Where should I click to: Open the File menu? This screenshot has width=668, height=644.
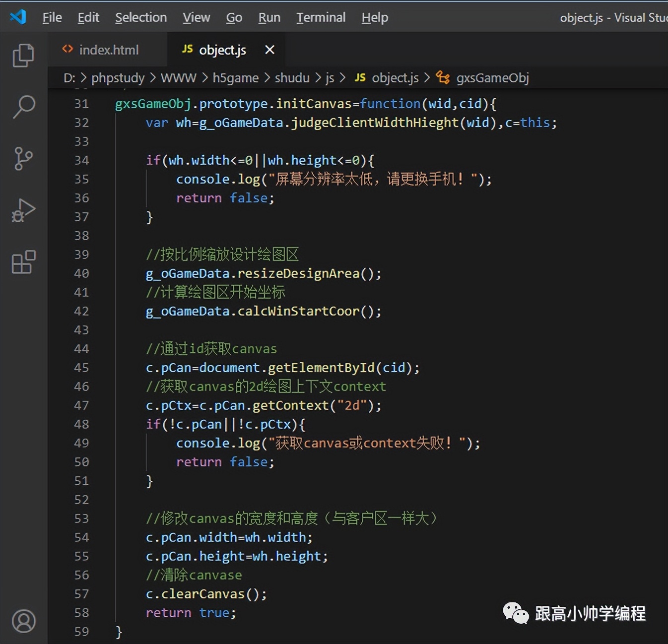[52, 17]
